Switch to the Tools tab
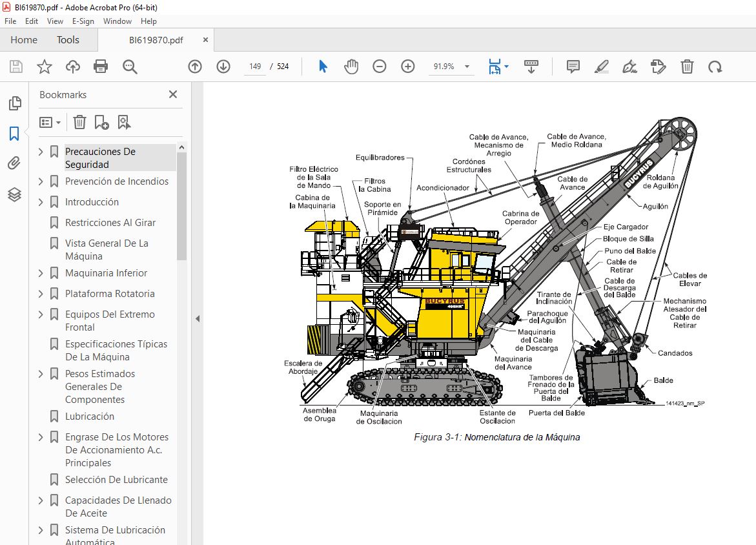 pos(68,40)
